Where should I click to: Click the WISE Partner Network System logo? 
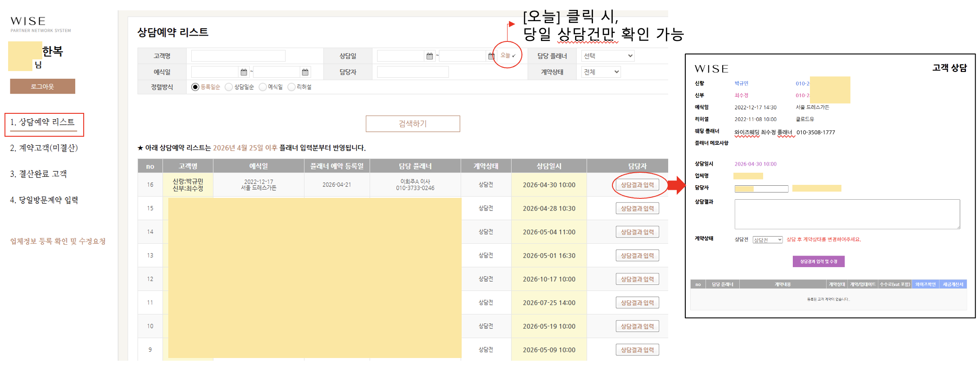click(40, 24)
